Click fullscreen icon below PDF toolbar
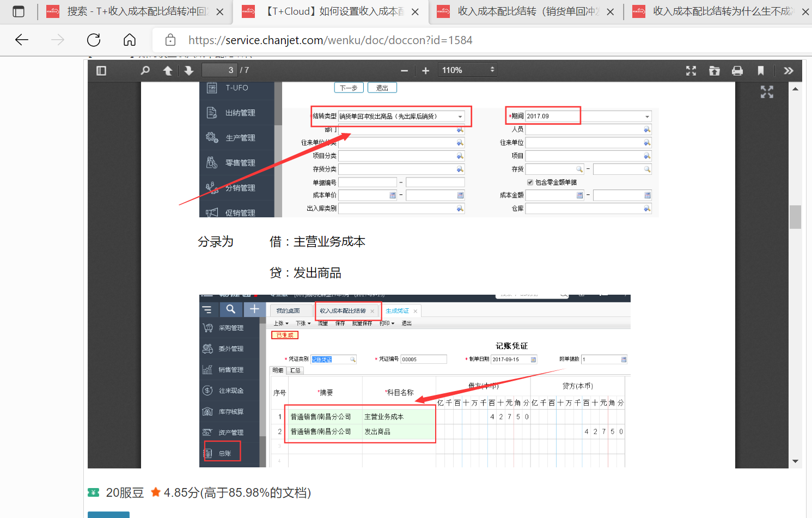Screen dimensions: 812x518 coord(767,92)
